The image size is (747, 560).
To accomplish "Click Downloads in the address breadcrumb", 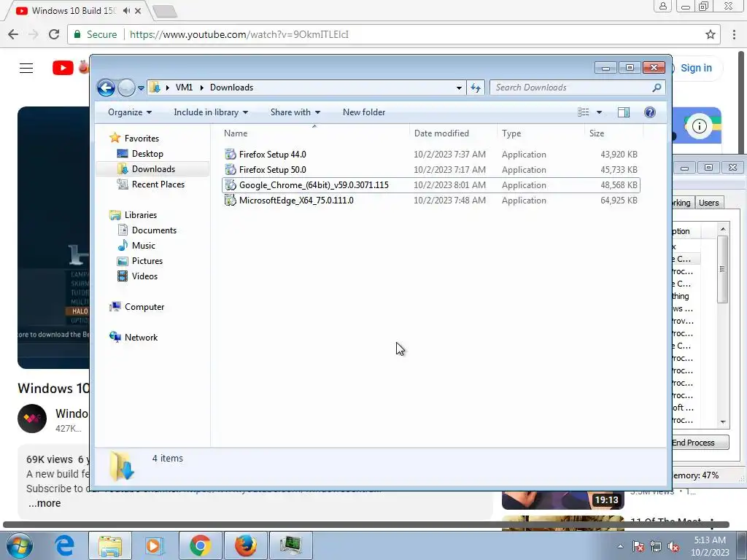I will [231, 87].
